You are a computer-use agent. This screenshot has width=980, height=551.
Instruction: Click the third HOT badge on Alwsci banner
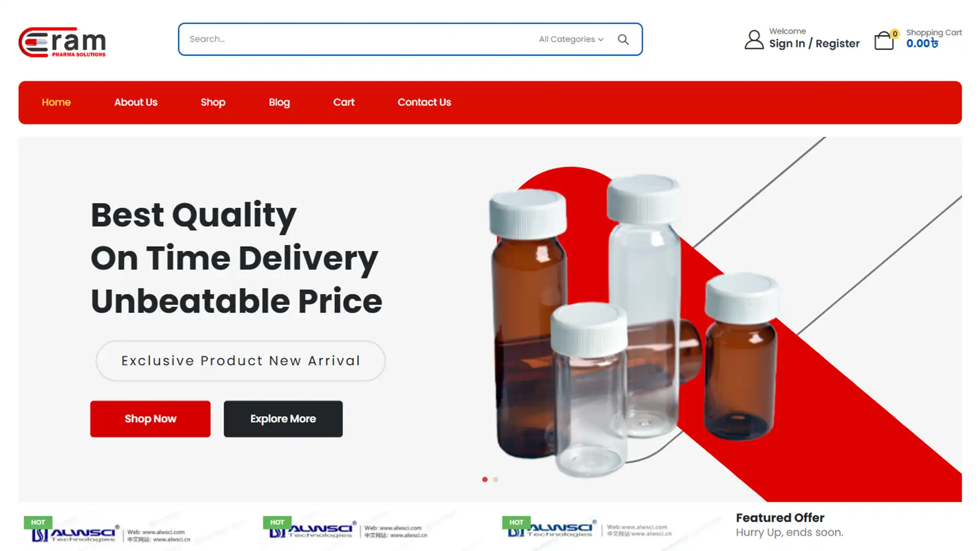(516, 522)
